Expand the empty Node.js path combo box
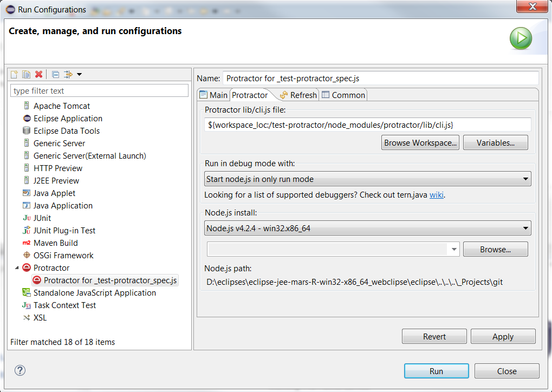The width and height of the screenshot is (552, 392). coord(453,250)
